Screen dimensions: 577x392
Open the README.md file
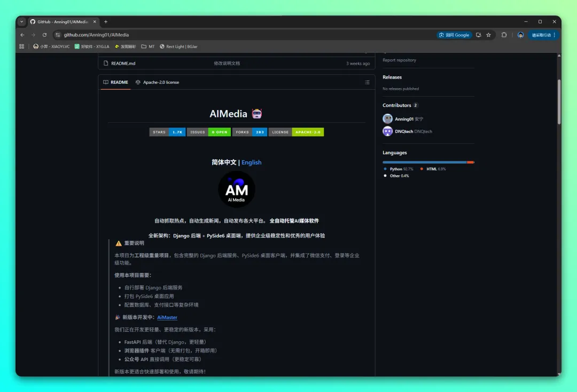[x=123, y=63]
